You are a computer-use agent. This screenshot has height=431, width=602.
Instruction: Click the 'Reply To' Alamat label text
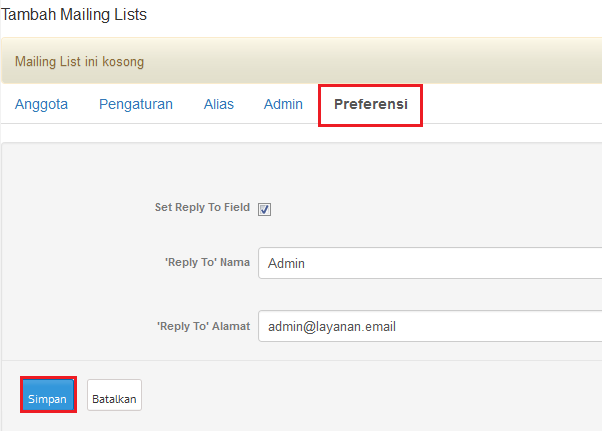click(203, 326)
